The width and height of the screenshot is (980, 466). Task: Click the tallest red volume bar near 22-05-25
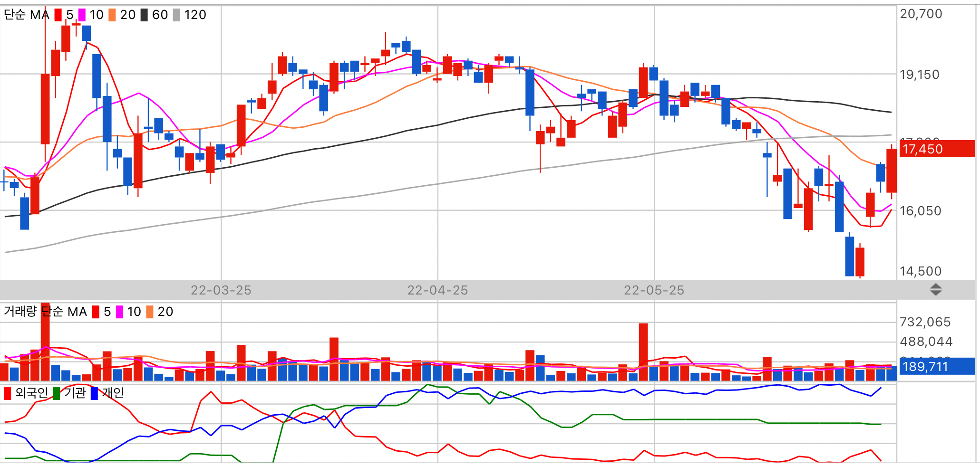[x=643, y=352]
